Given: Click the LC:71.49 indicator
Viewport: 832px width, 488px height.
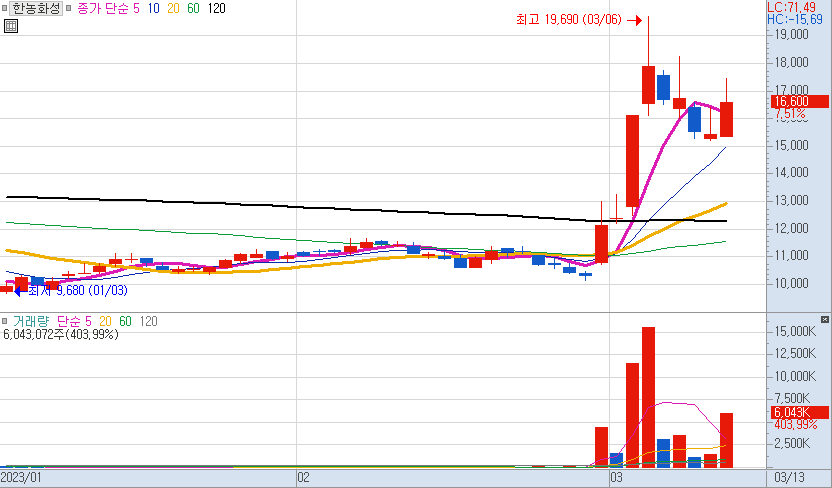Looking at the screenshot, I should point(791,7).
